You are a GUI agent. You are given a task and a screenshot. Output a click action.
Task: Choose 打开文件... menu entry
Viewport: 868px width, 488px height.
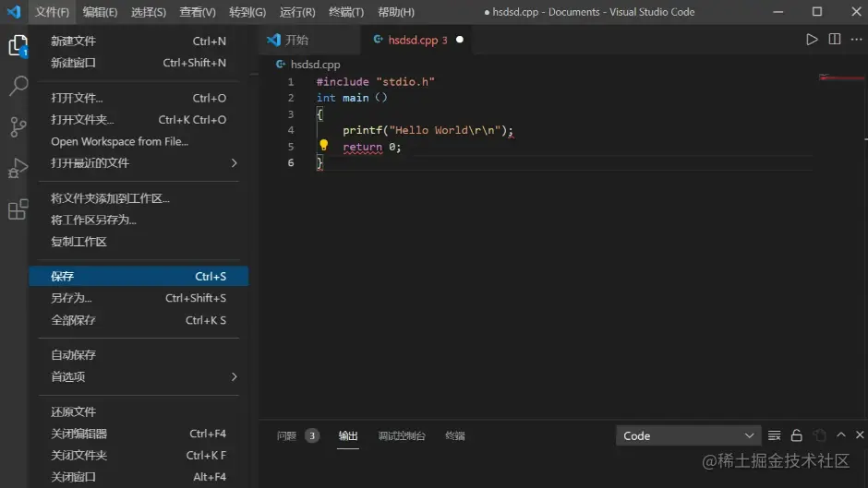139,98
